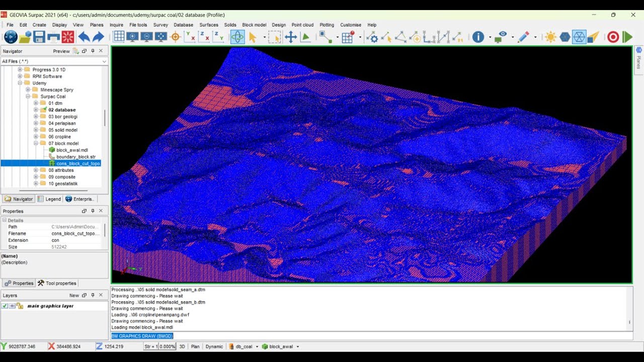Select the yellow arrow selection tool
The height and width of the screenshot is (362, 644).
253,37
